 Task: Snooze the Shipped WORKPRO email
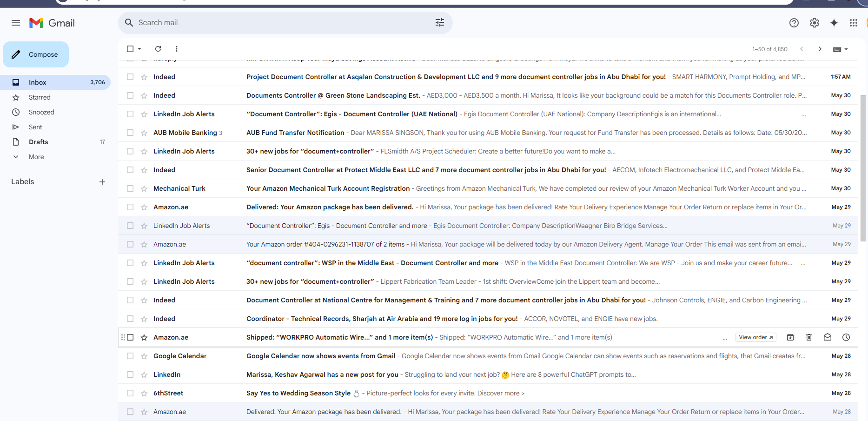(846, 337)
